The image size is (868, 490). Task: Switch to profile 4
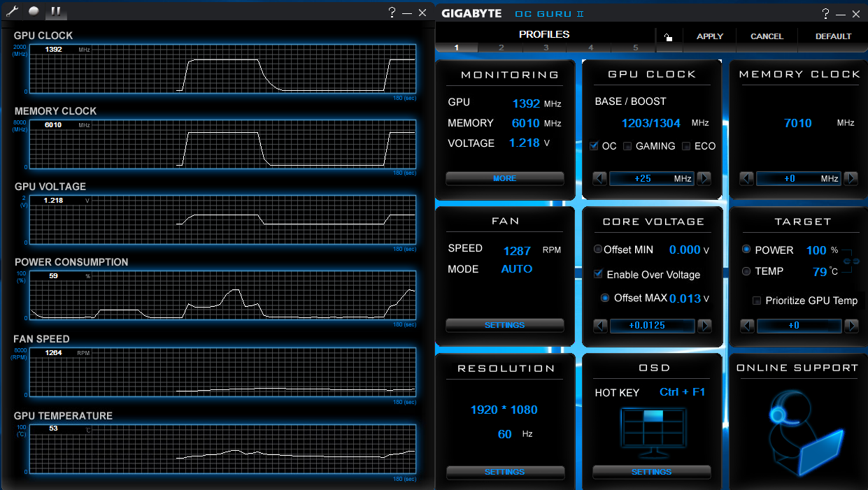(591, 48)
